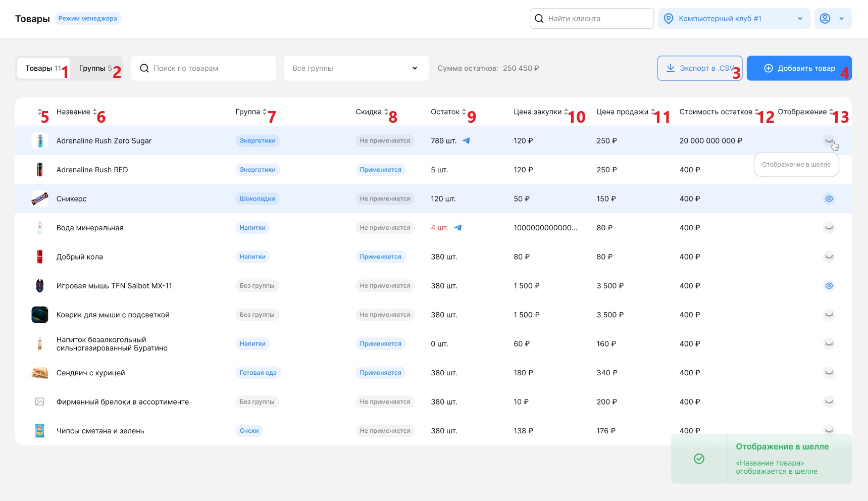Image resolution: width=868 pixels, height=501 pixels.
Task: Click the Вода минеральная bottle image
Action: [x=40, y=228]
